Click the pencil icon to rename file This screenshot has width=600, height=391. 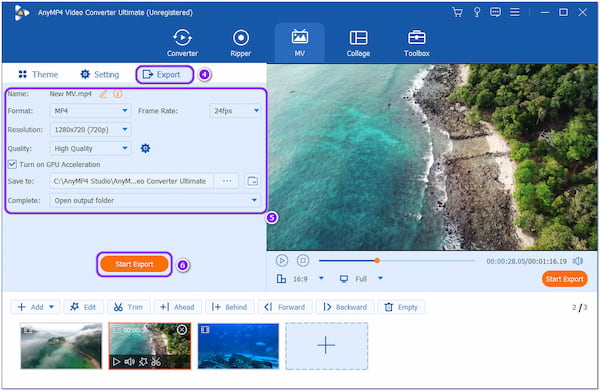103,94
